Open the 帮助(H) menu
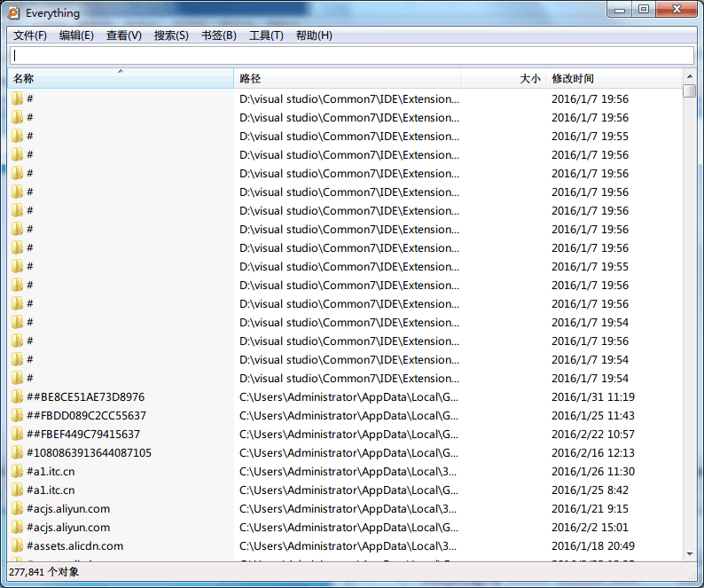Screen dimensions: 704x588 (x=314, y=35)
